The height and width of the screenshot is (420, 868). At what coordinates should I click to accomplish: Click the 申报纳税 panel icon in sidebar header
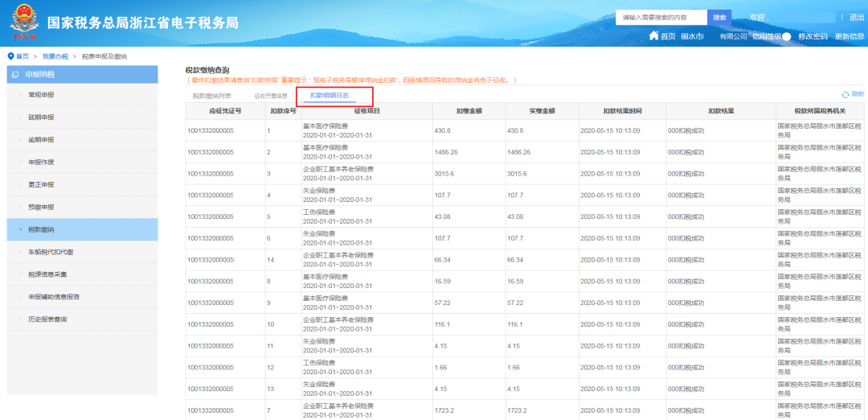[15, 75]
